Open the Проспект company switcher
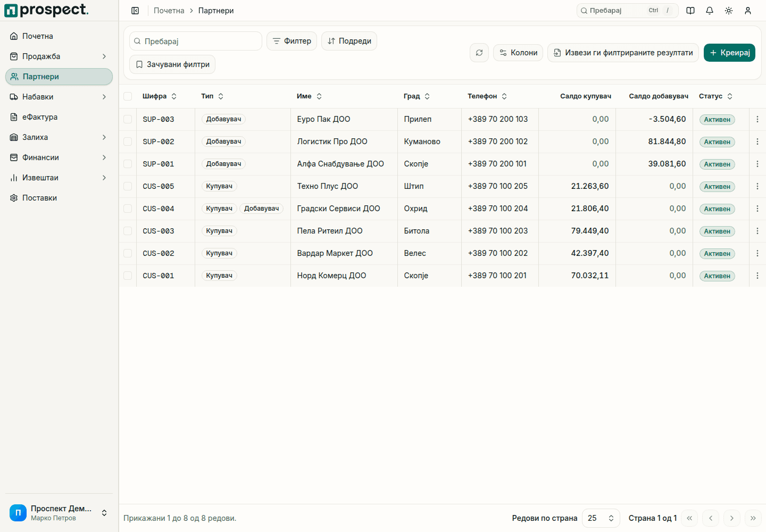The image size is (766, 532). (x=59, y=513)
